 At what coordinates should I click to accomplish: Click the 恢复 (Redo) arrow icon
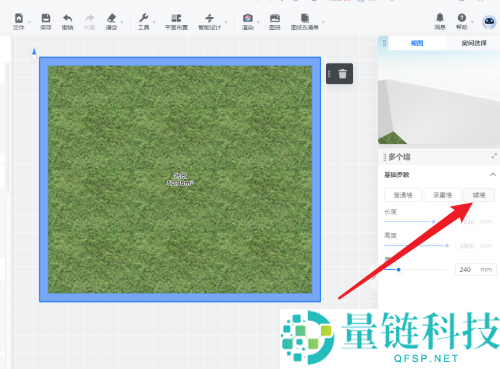[89, 18]
